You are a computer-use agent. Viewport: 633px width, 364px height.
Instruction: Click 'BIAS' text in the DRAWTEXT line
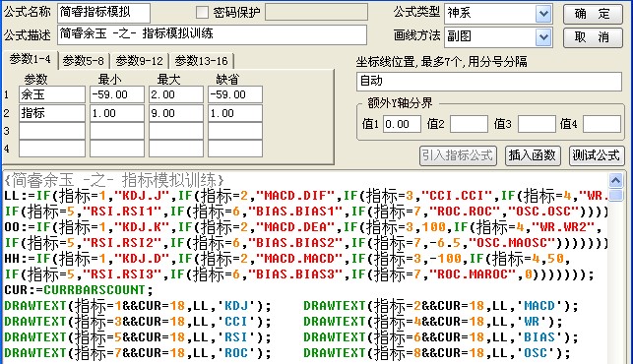coord(539,337)
